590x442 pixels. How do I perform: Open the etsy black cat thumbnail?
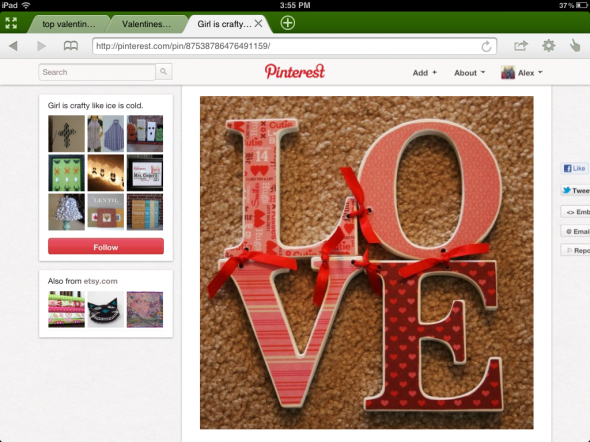(x=106, y=309)
